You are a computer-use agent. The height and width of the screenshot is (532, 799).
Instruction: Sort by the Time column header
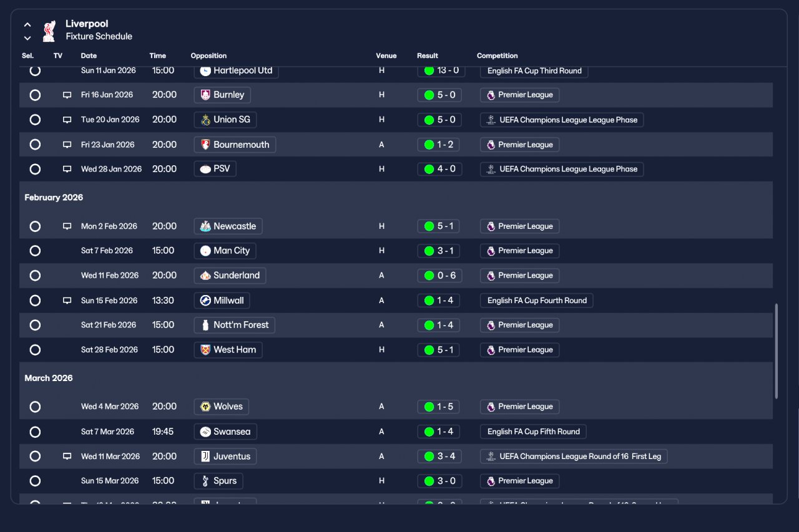(158, 56)
